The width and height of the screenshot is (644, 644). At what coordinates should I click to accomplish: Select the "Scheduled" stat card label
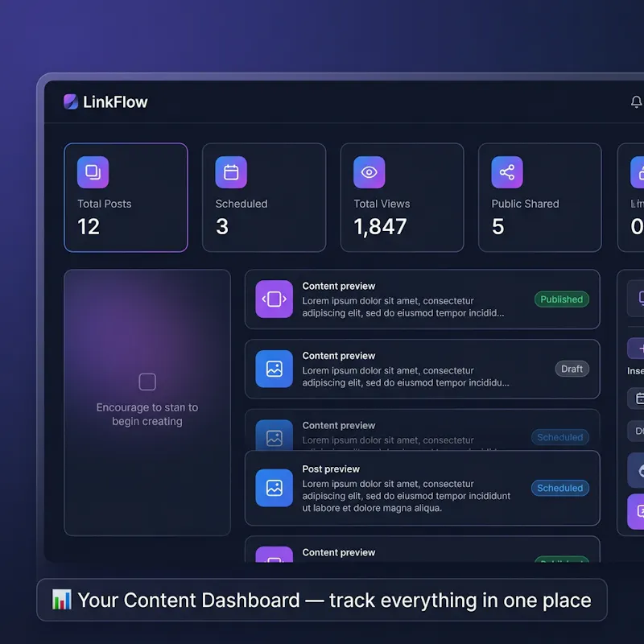click(241, 204)
